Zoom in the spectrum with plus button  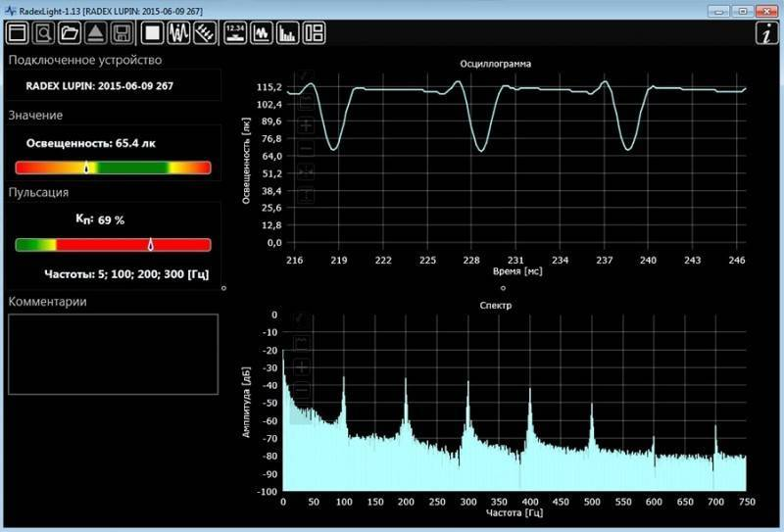pos(302,366)
